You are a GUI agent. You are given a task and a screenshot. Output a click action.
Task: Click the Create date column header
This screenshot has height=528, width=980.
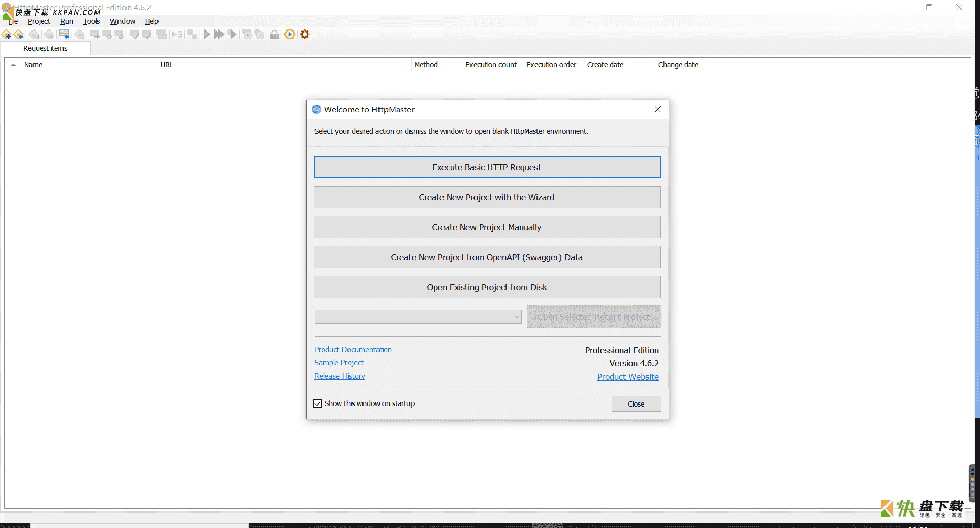pyautogui.click(x=619, y=65)
